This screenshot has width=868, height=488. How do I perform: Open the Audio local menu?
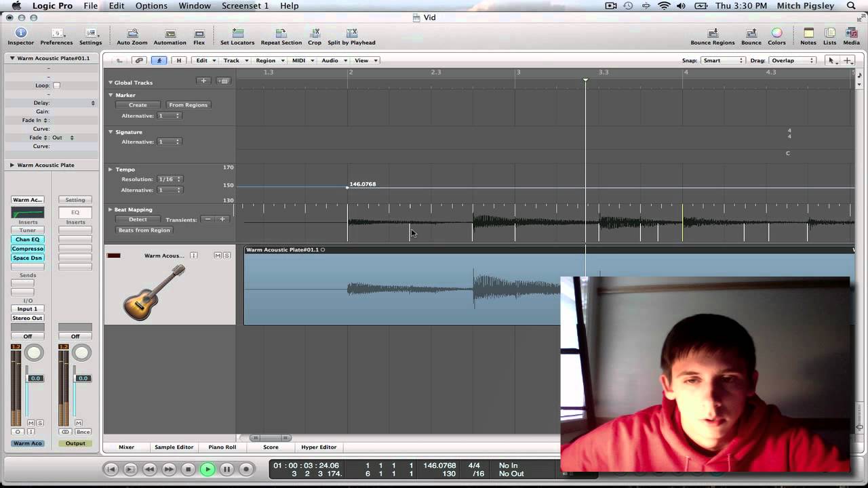coord(334,60)
